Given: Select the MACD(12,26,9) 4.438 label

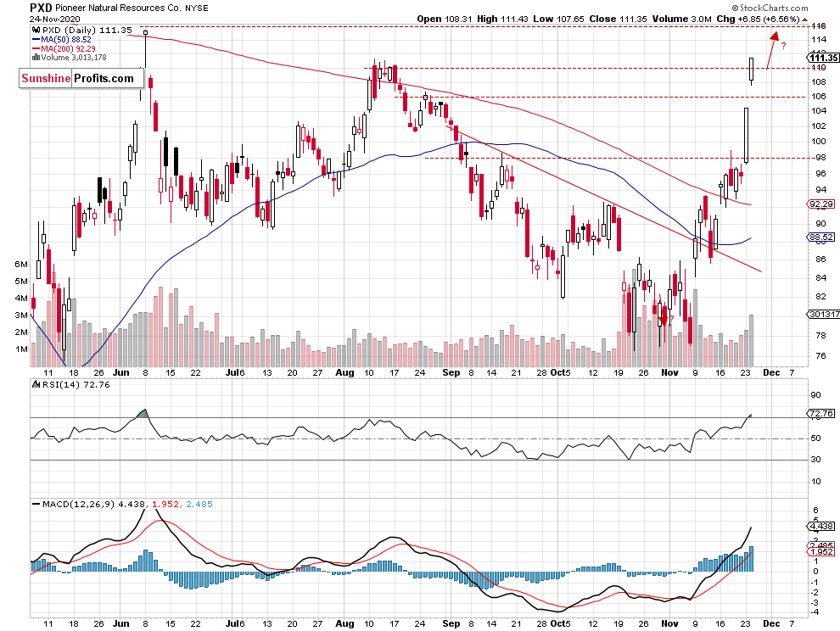Looking at the screenshot, I should point(93,504).
